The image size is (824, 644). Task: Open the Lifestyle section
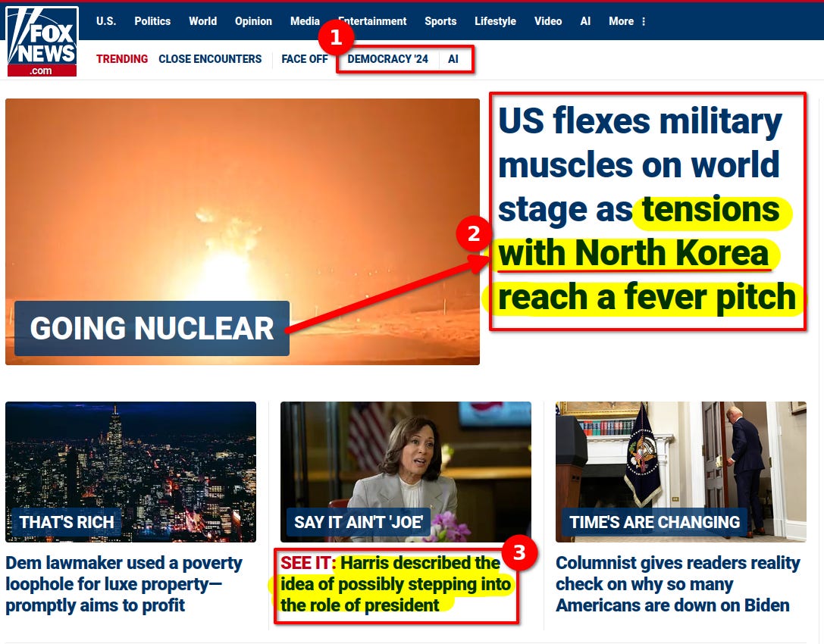[495, 21]
